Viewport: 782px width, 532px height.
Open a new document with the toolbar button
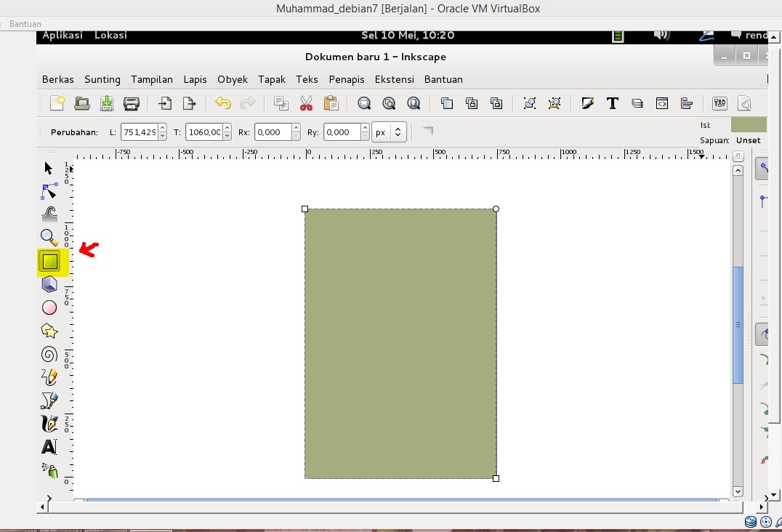pos(57,102)
